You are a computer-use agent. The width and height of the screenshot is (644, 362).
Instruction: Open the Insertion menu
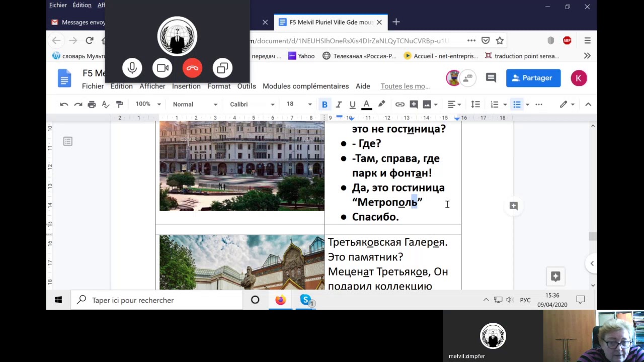[x=186, y=86]
